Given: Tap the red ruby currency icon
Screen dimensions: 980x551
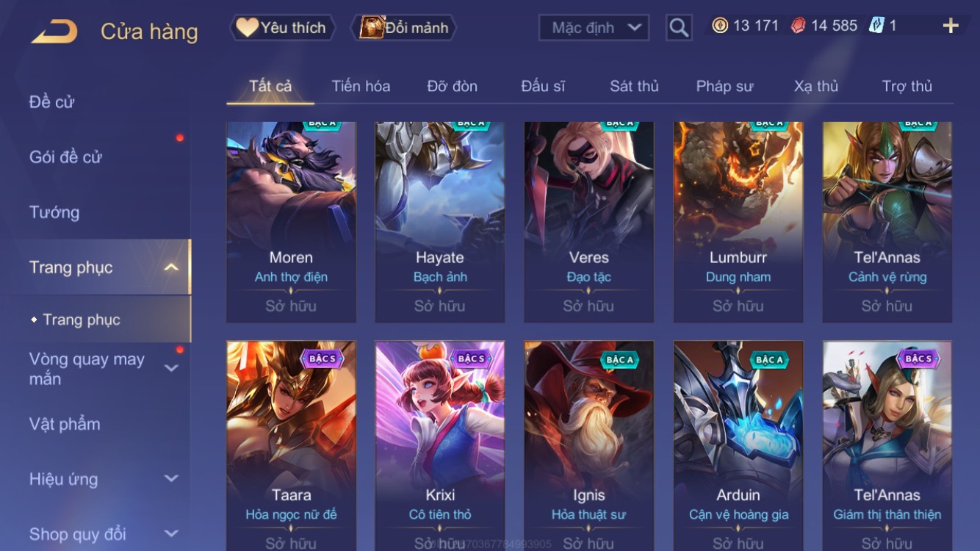Looking at the screenshot, I should tap(798, 26).
